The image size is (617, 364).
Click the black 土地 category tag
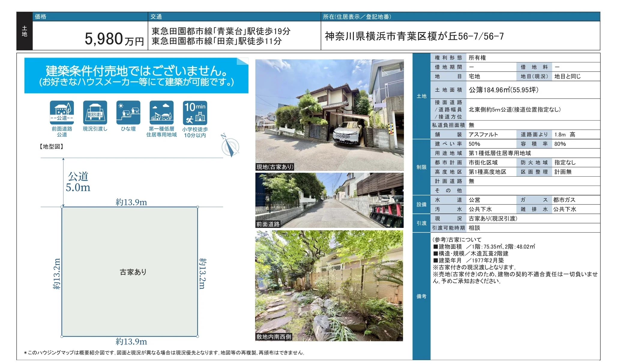25,31
